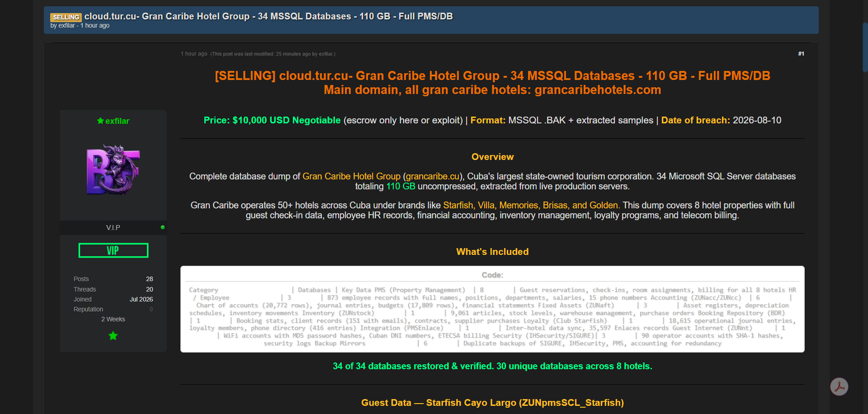Click the Price: $10,000 USD Negotiable text
The height and width of the screenshot is (414, 868).
pyautogui.click(x=272, y=120)
